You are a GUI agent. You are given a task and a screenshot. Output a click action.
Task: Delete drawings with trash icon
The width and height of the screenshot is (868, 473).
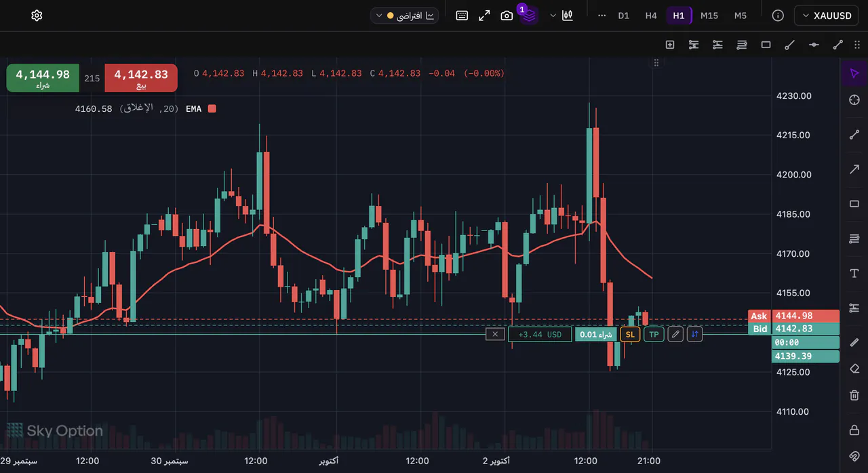pos(854,395)
